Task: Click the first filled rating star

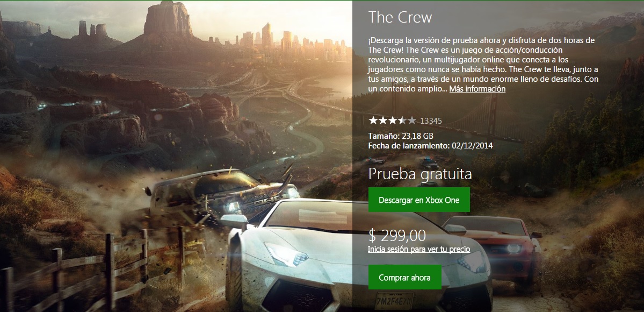Action: click(x=373, y=120)
